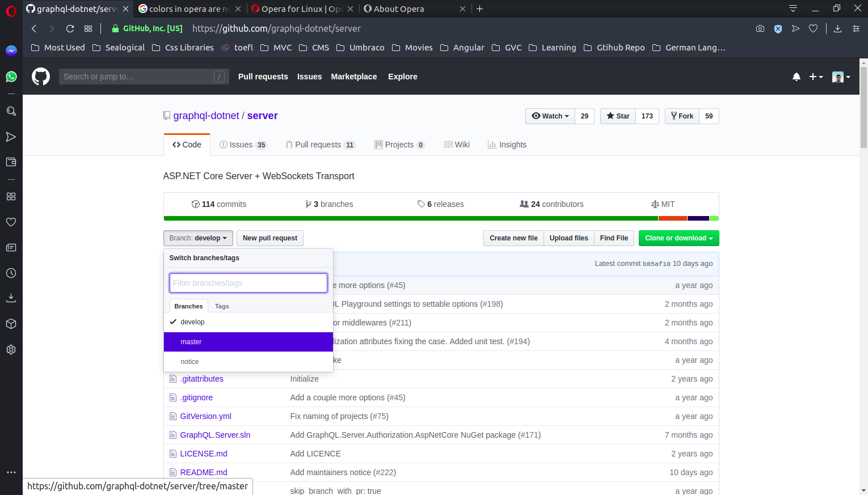The image size is (868, 495).
Task: Open Speed Dial from address bar grid
Action: pos(88,28)
